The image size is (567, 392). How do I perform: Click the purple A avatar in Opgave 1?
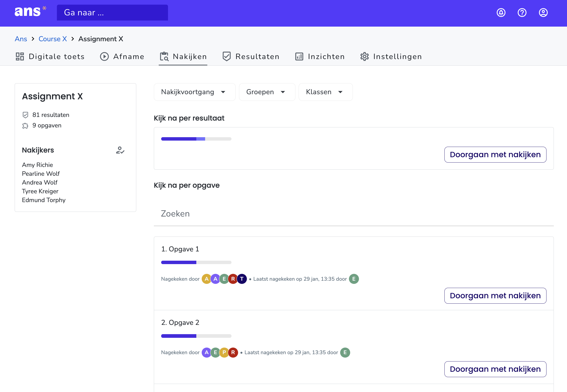click(x=215, y=279)
